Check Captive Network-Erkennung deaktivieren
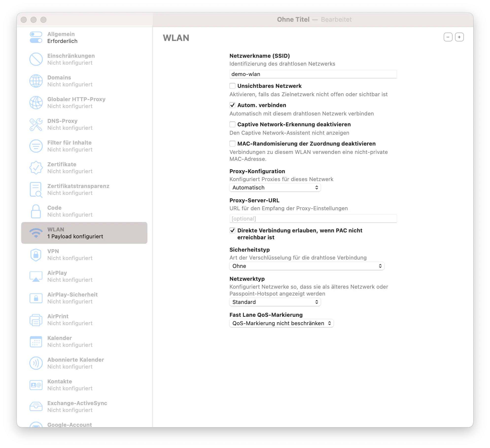 pos(232,124)
